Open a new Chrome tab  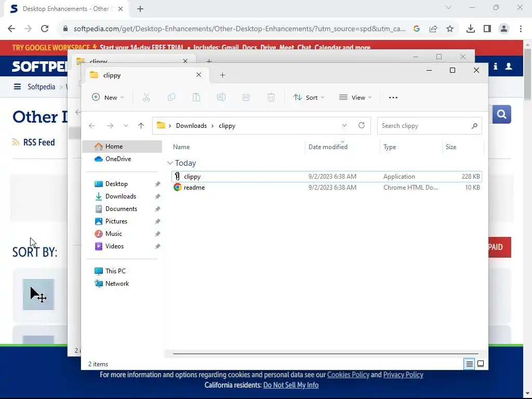[x=140, y=9]
